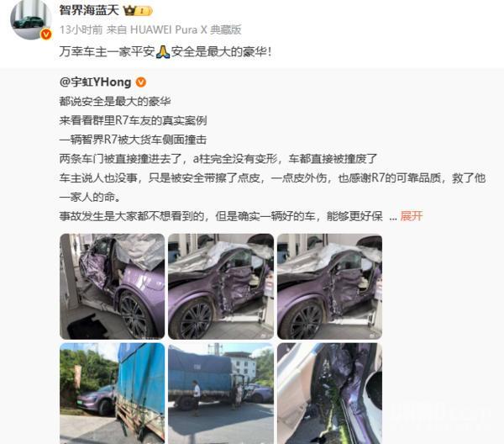Click the crown membership level badge
Image resolution: width=504 pixels, height=444 pixels.
coord(138,11)
